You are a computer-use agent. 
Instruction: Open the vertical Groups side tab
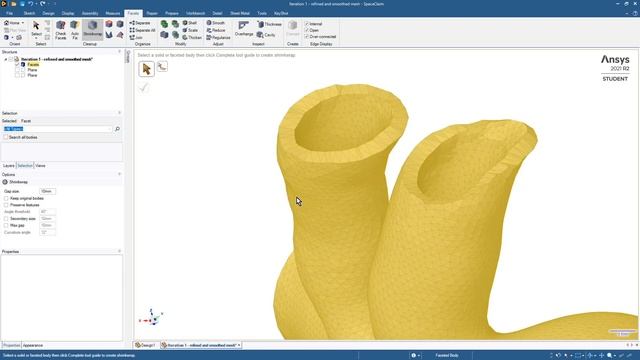coord(128,56)
